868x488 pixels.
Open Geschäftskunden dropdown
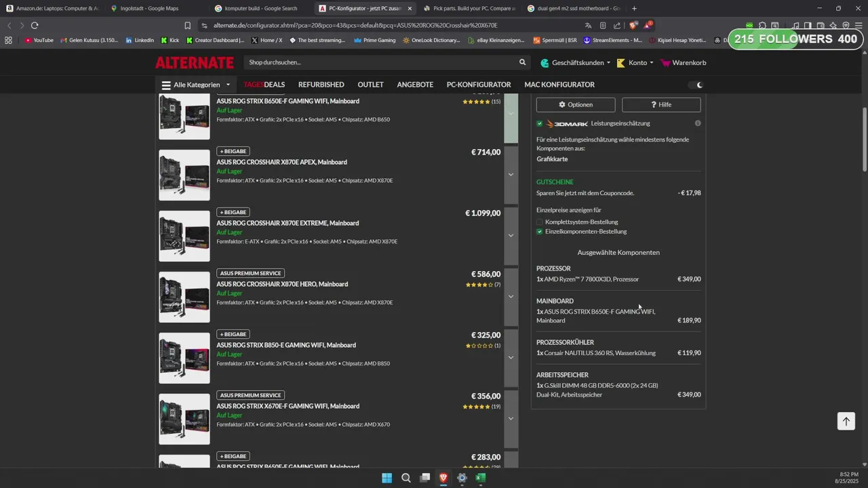(575, 62)
